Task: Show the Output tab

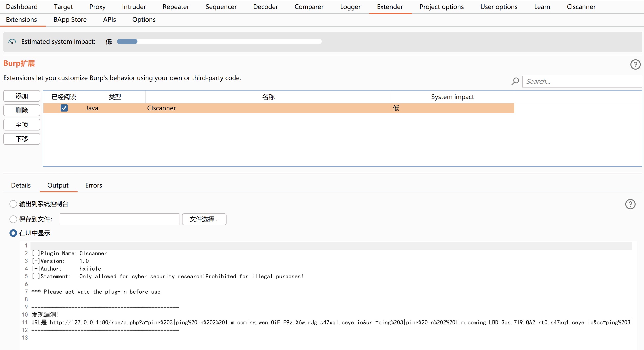Action: click(x=58, y=185)
